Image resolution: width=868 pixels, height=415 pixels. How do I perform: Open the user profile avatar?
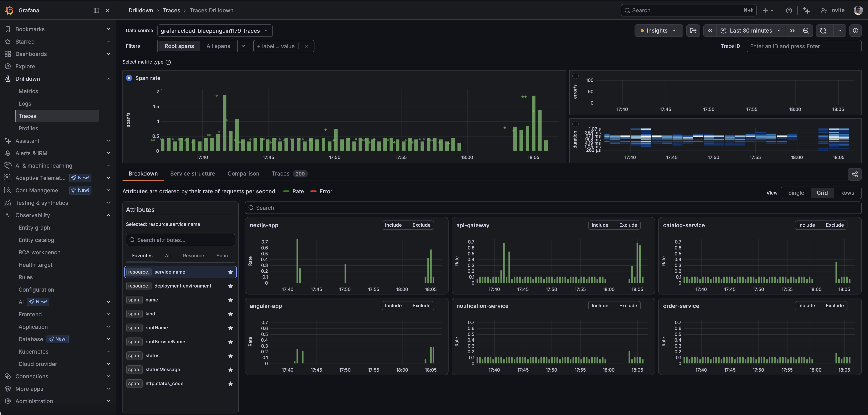[858, 10]
